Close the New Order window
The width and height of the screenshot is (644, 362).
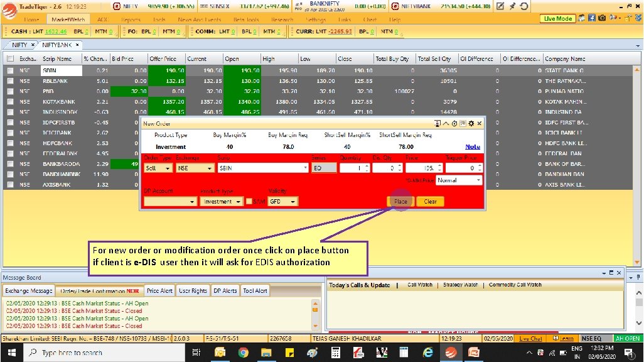point(480,123)
